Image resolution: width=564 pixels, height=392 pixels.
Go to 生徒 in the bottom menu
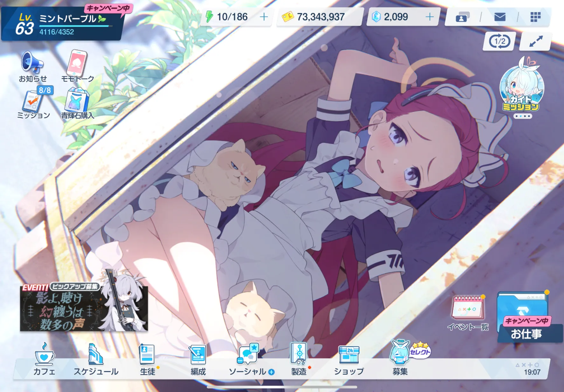pos(147,360)
